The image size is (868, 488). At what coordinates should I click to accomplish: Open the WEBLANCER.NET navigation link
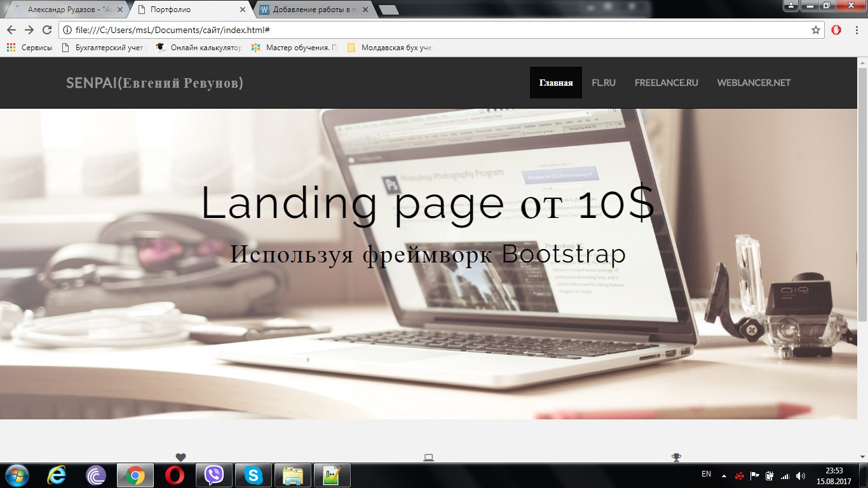(754, 83)
